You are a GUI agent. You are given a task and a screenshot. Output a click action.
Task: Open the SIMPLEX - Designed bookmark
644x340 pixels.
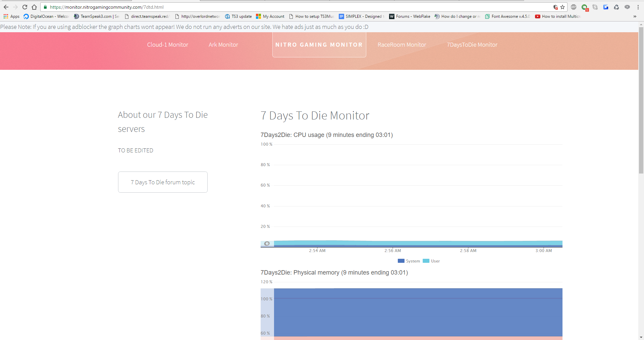tap(362, 16)
